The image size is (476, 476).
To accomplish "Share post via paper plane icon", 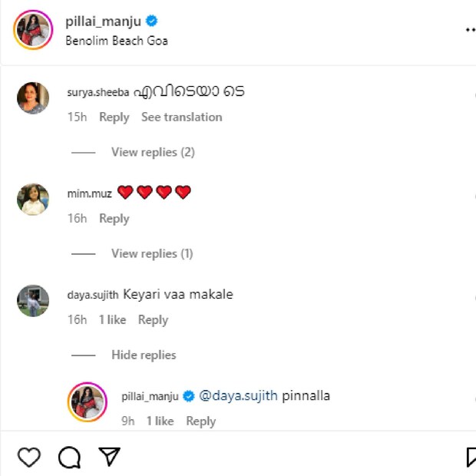I will click(110, 458).
